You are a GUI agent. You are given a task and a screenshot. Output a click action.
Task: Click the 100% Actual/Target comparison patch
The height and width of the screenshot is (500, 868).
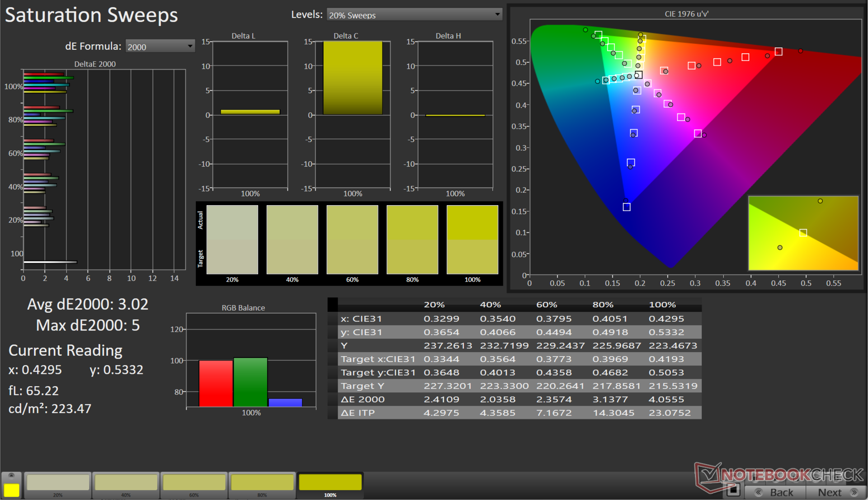472,240
